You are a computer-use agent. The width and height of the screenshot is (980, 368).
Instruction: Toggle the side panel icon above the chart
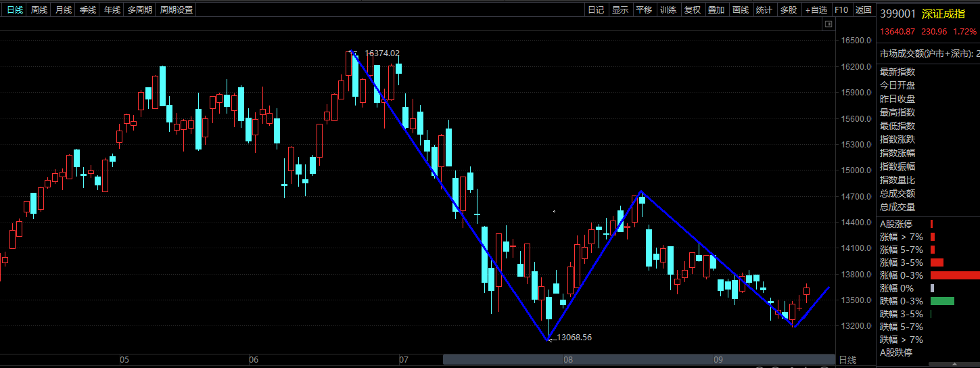pyautogui.click(x=828, y=24)
